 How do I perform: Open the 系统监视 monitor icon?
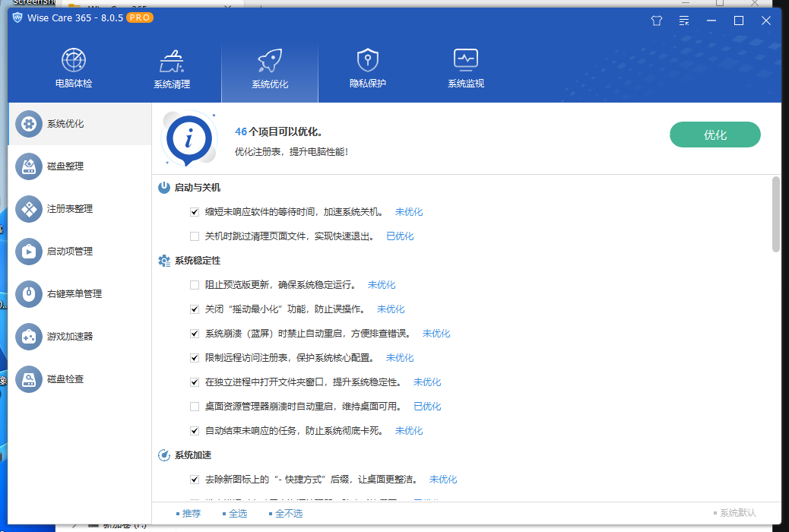(466, 60)
